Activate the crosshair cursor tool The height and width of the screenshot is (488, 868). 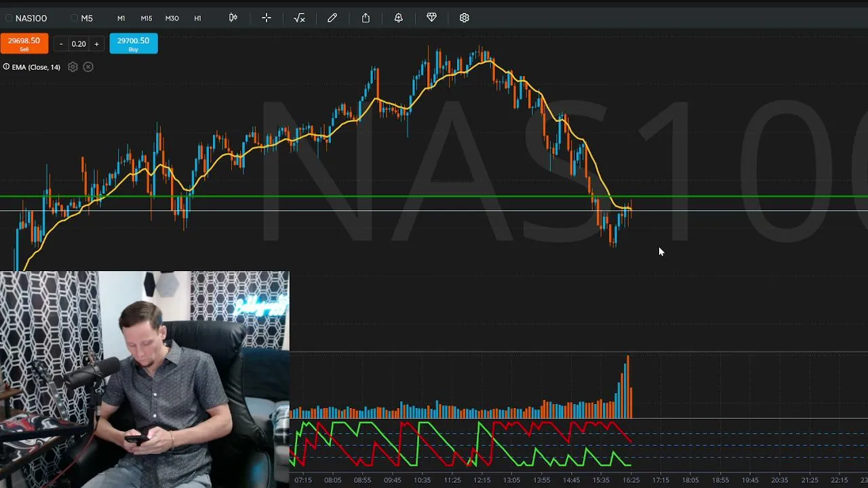tap(267, 18)
